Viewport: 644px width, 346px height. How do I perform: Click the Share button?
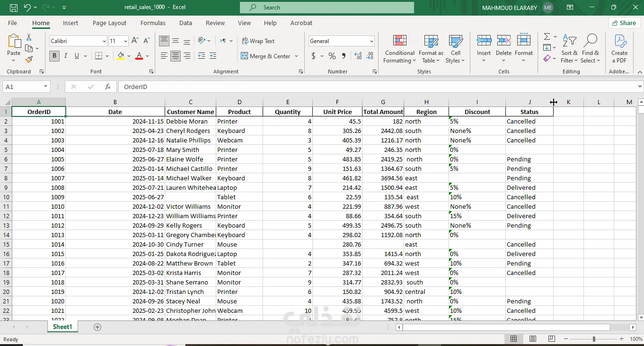click(624, 23)
